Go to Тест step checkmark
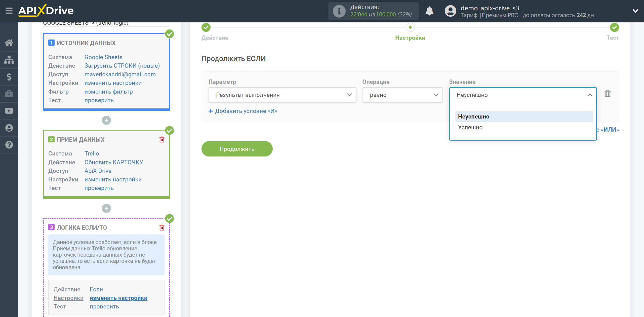Image resolution: width=644 pixels, height=317 pixels. pos(614,27)
